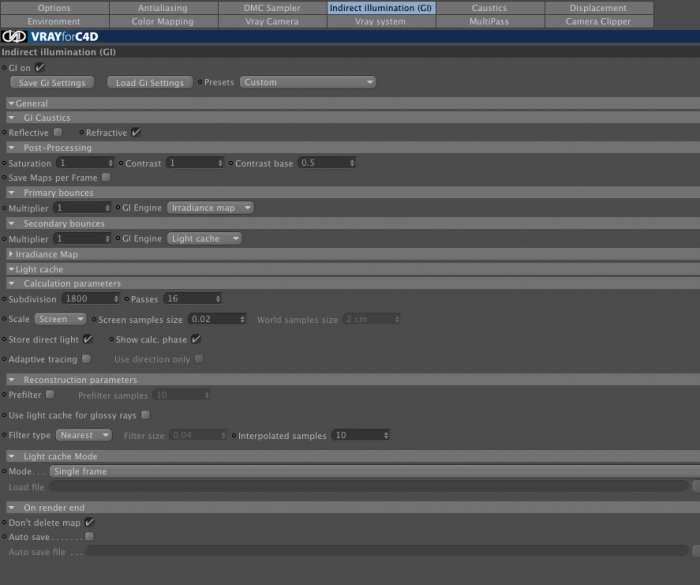Open the Camera Clipper tab
The image size is (700, 585).
(599, 21)
